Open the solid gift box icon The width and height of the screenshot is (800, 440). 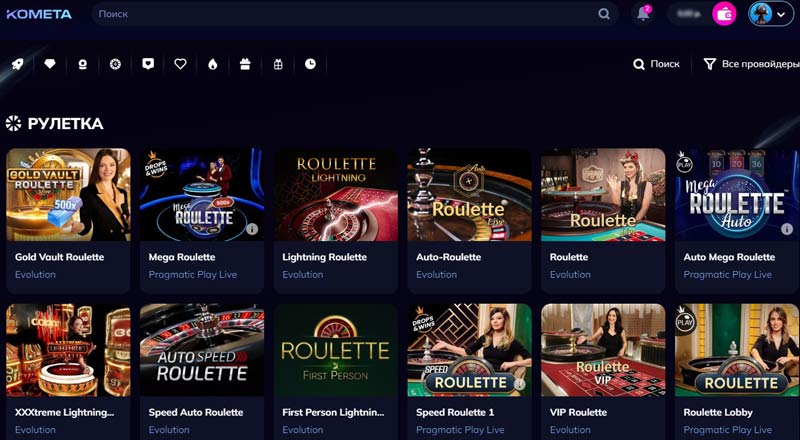click(245, 64)
